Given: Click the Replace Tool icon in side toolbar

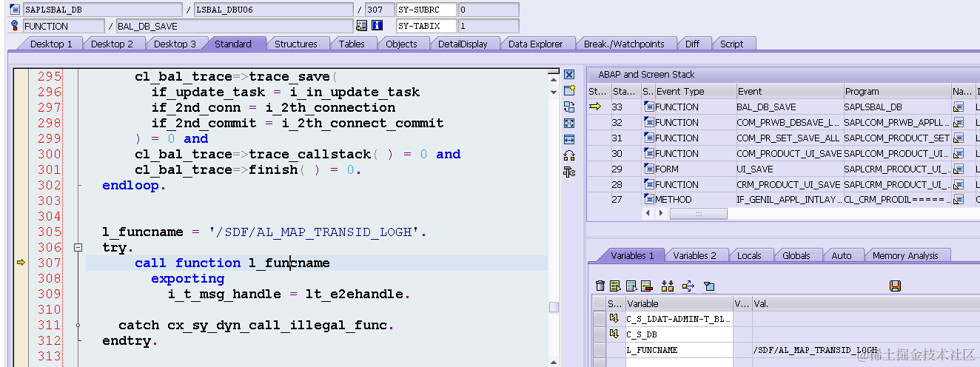Looking at the screenshot, I should point(569,107).
